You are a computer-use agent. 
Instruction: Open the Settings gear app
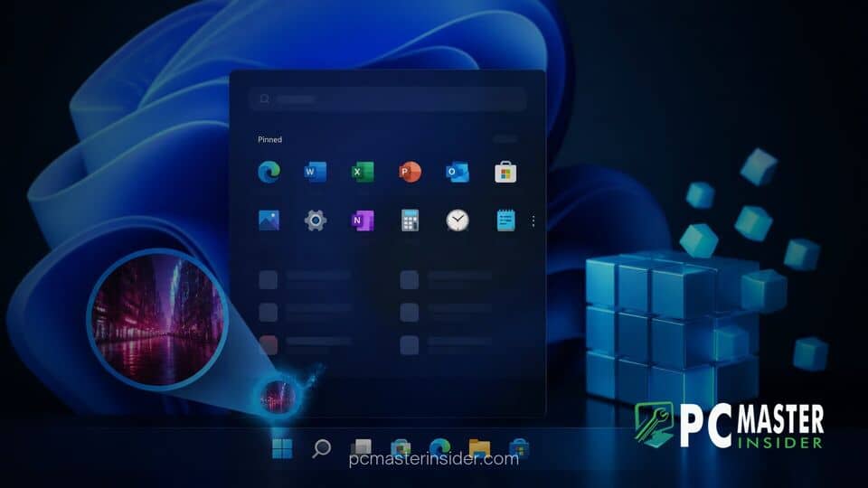[x=315, y=221]
